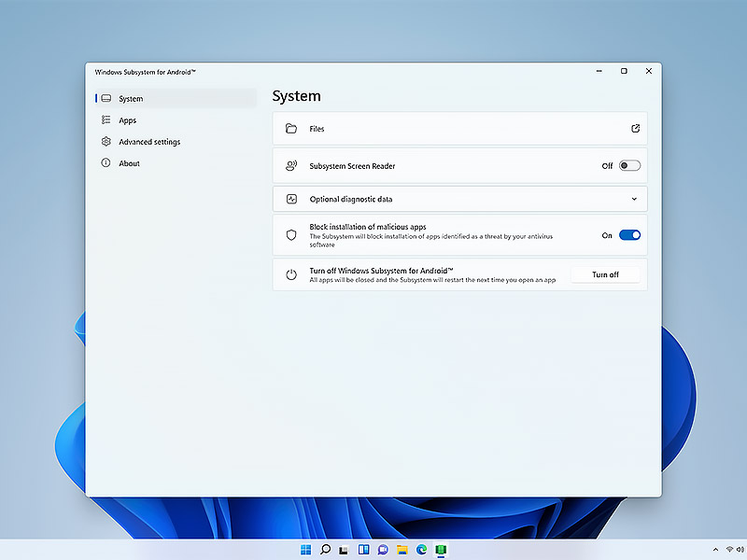Click Block installation of malicious apps heading
The image size is (747, 560).
coord(368,227)
